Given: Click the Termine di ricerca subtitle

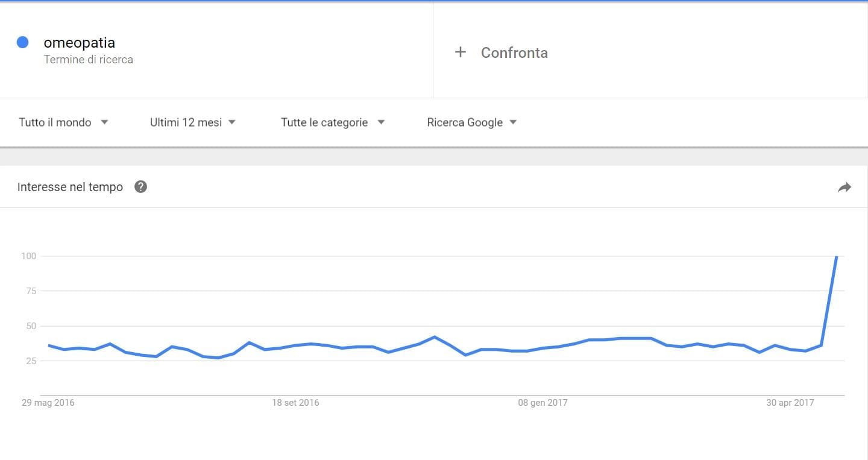Looking at the screenshot, I should coord(89,60).
